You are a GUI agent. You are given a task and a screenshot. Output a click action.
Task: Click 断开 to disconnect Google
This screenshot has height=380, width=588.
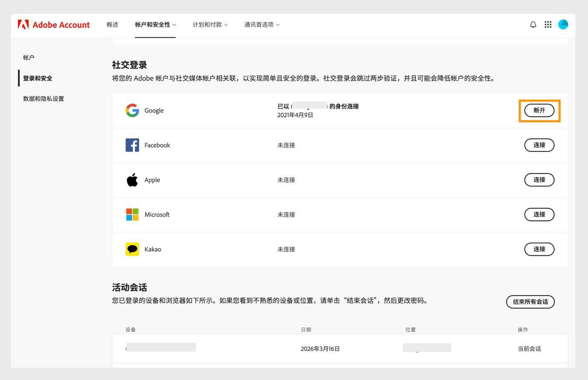(x=539, y=110)
